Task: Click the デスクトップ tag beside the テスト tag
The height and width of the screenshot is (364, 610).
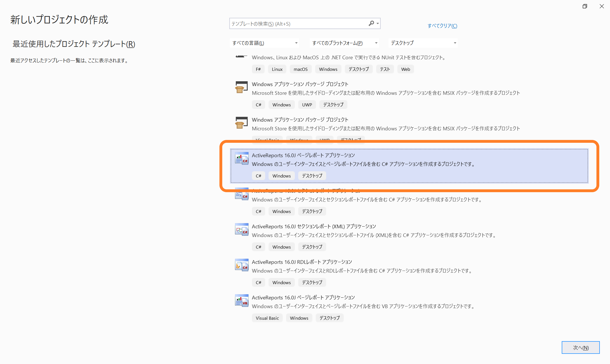Action: coord(359,69)
